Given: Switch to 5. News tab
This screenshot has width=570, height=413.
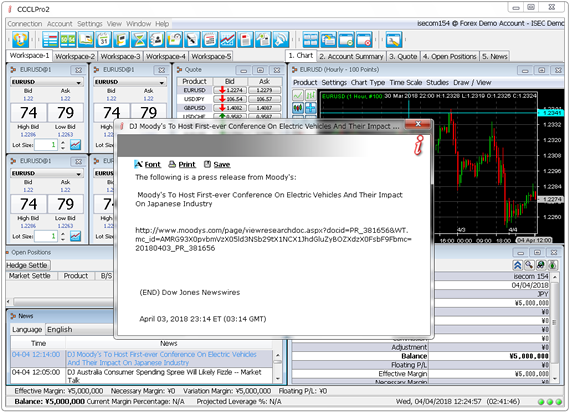Looking at the screenshot, I should [x=494, y=56].
